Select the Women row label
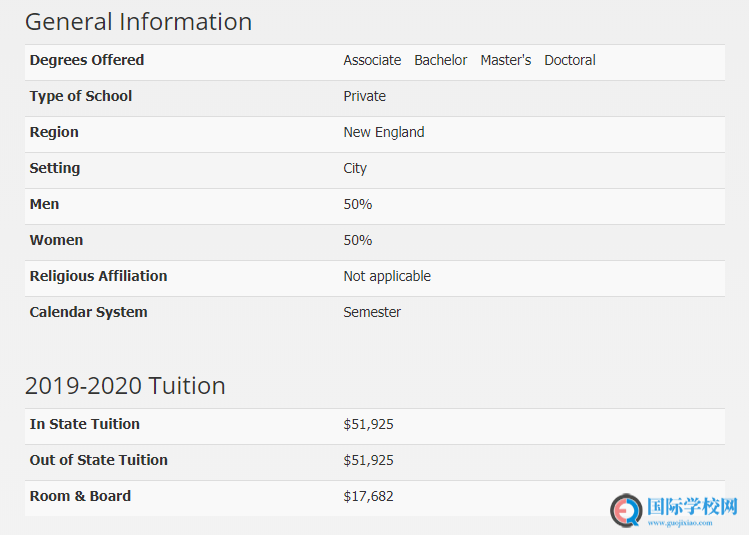749x535 pixels. [x=56, y=240]
